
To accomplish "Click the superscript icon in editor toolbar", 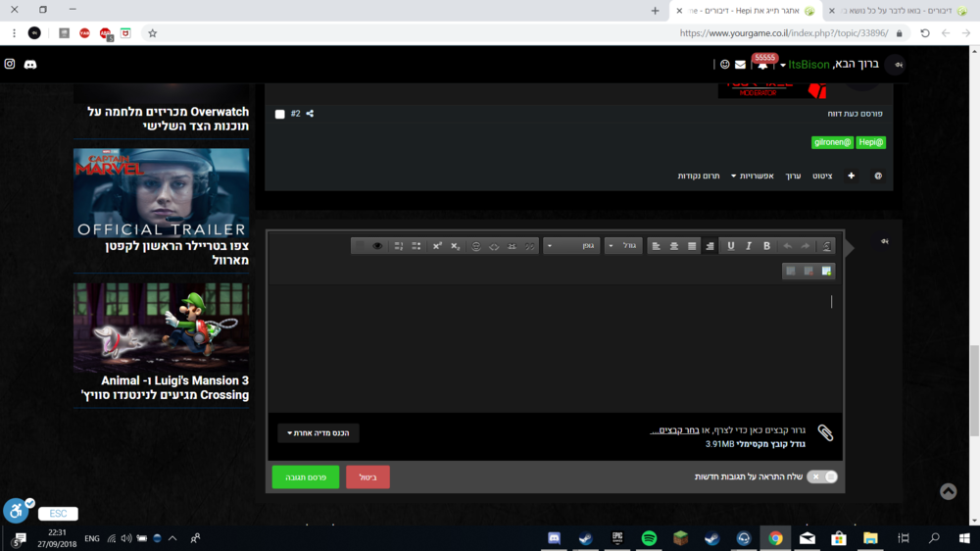I will (438, 246).
